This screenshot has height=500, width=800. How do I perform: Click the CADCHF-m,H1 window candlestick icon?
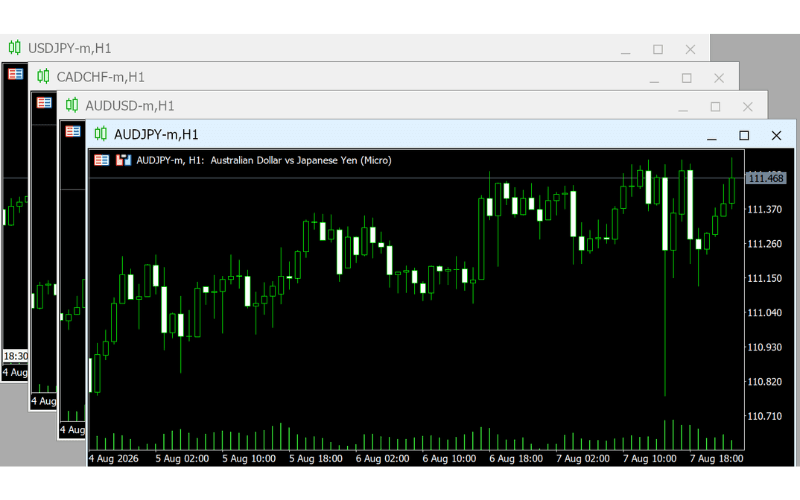tap(43, 77)
